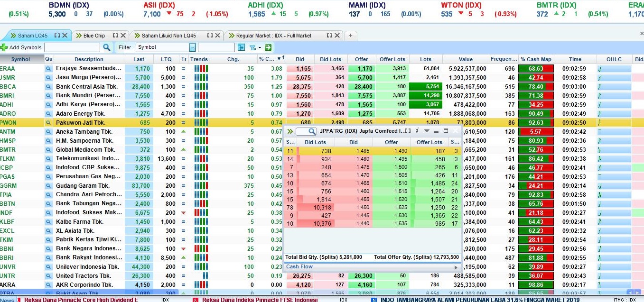Click the Add Symbols text input field
Viewport: 644px width, 302px height.
(72, 47)
